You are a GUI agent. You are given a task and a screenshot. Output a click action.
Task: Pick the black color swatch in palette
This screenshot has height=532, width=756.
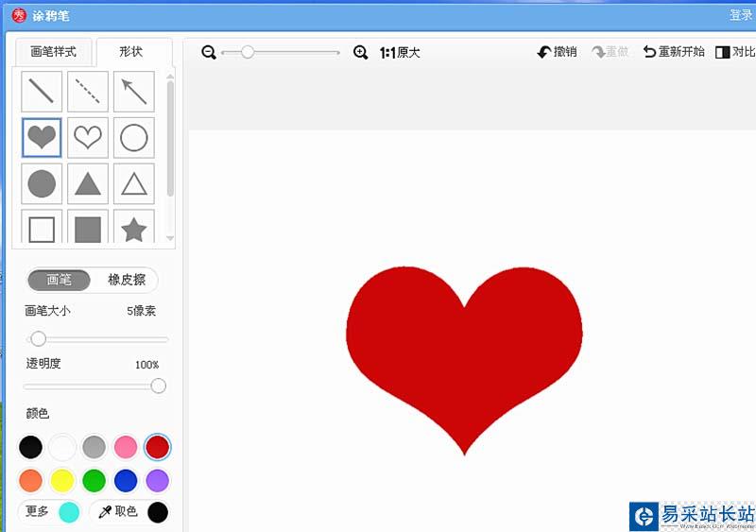click(30, 447)
